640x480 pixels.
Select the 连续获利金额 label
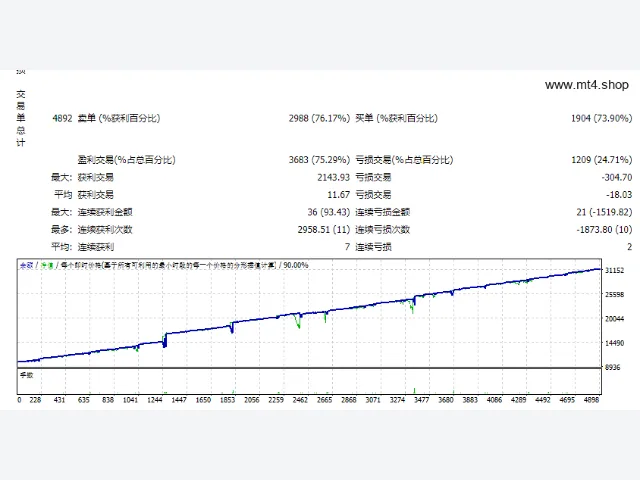(105, 212)
